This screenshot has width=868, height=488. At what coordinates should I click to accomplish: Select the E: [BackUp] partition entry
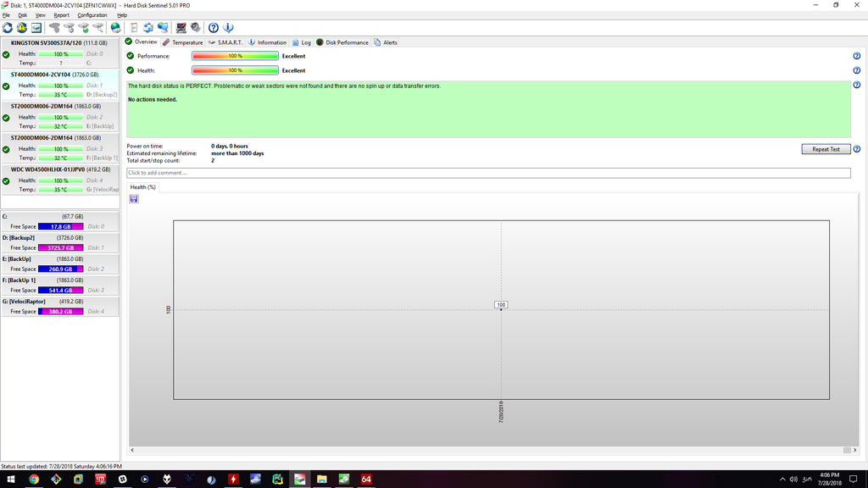click(x=60, y=264)
